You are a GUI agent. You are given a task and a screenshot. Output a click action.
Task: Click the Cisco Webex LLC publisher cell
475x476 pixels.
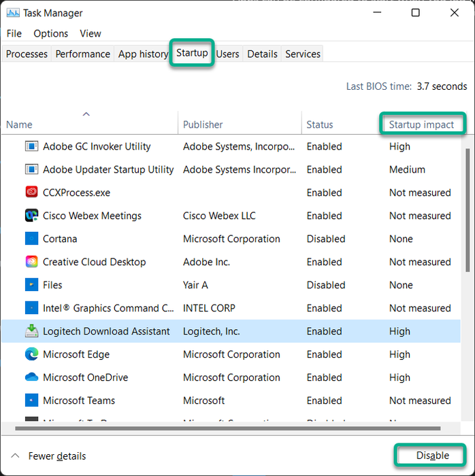[219, 216]
